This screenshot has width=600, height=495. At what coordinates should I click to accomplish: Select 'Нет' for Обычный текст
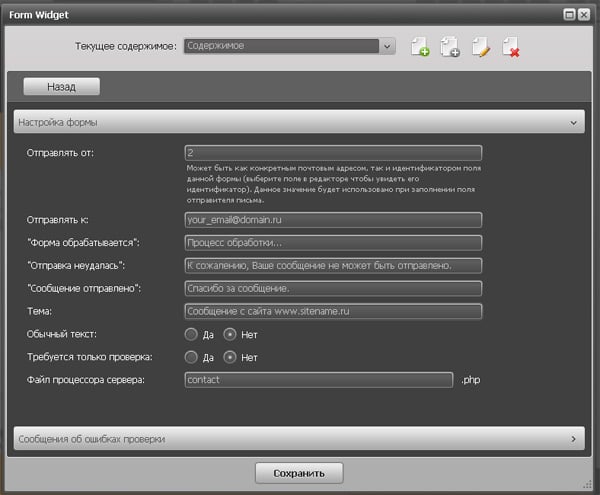(x=229, y=334)
